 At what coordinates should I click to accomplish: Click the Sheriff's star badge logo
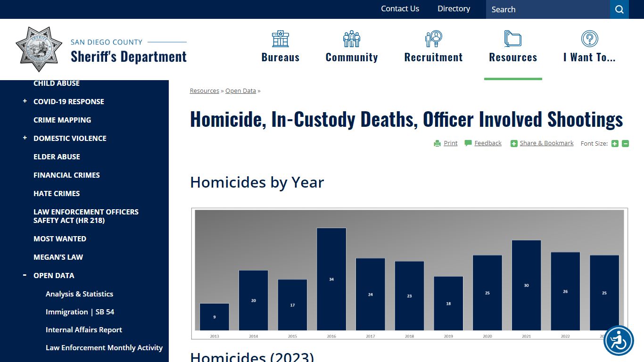[x=39, y=49]
